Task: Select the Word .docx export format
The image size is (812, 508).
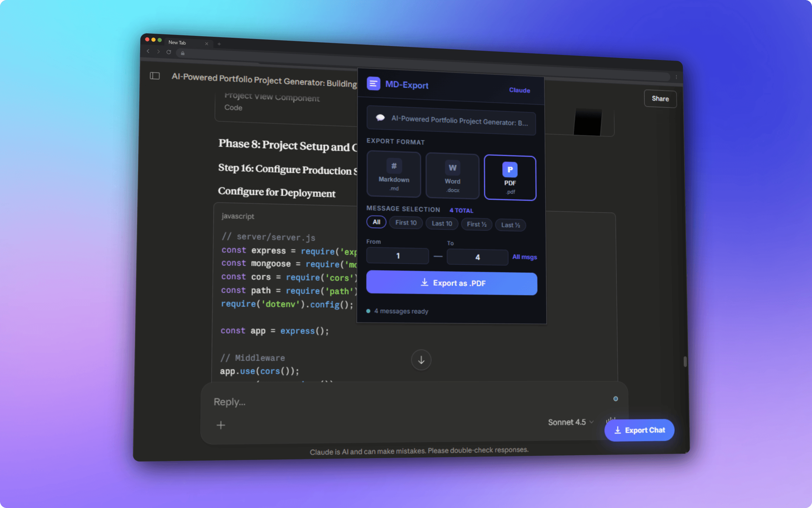Action: tap(452, 176)
